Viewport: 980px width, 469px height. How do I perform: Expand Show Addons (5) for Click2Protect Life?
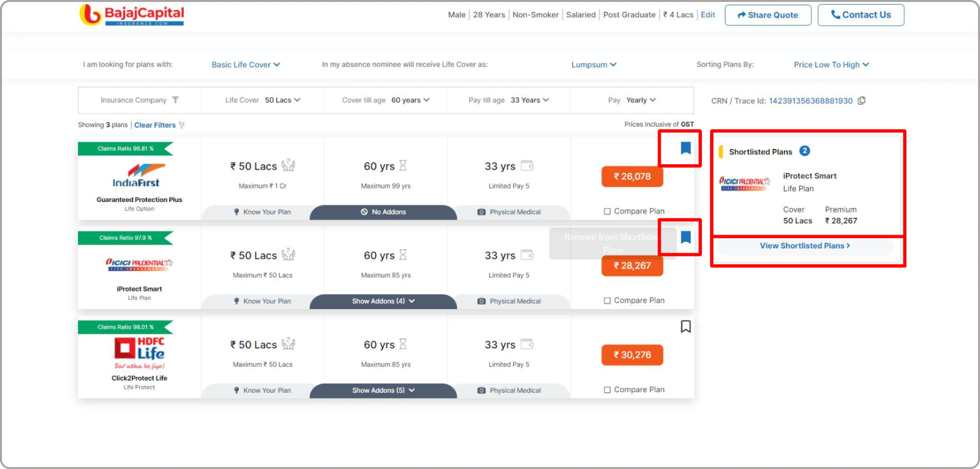click(x=383, y=391)
